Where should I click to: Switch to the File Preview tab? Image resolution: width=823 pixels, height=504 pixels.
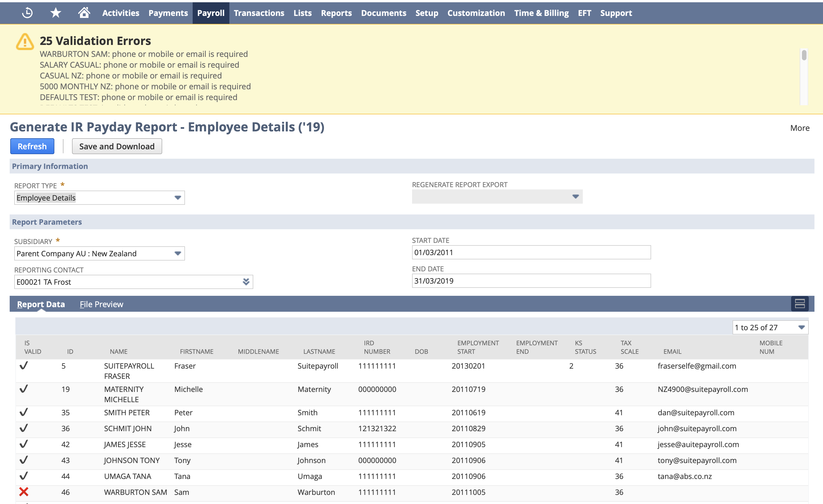click(x=101, y=304)
